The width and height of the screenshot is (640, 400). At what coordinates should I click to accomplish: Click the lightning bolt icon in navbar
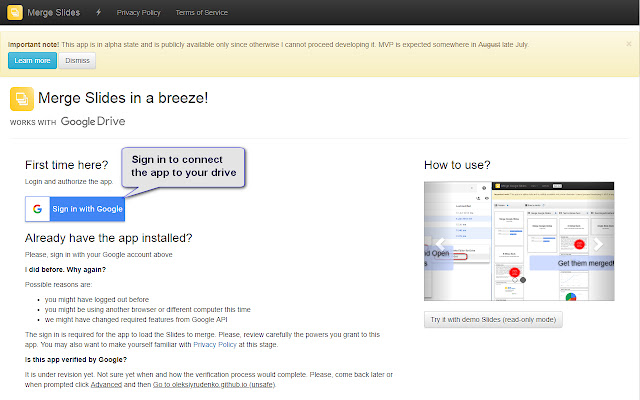(98, 12)
